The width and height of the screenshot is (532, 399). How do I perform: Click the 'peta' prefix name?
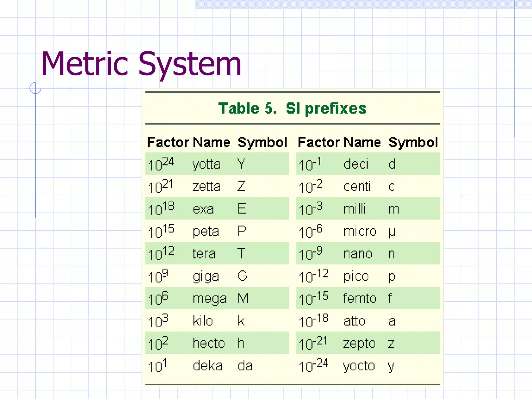coord(206,231)
